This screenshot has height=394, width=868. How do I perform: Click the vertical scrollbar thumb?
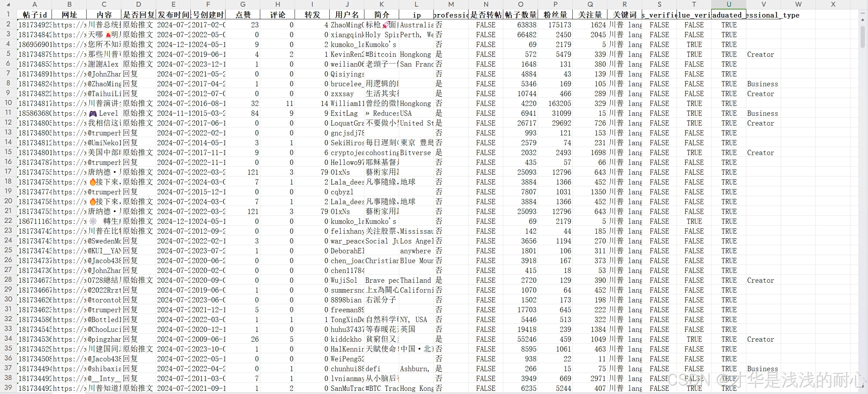(863, 37)
